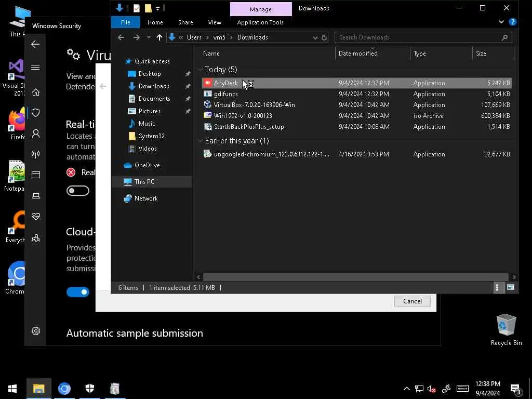Click New folder quick access toolbar icon

click(x=148, y=8)
